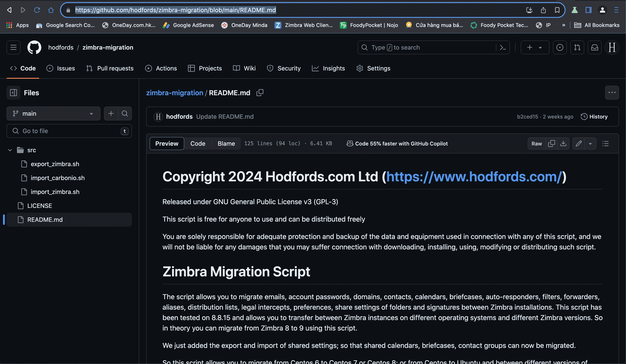The height and width of the screenshot is (364, 626).
Task: Open the three-dot more file actions button
Action: (612, 93)
